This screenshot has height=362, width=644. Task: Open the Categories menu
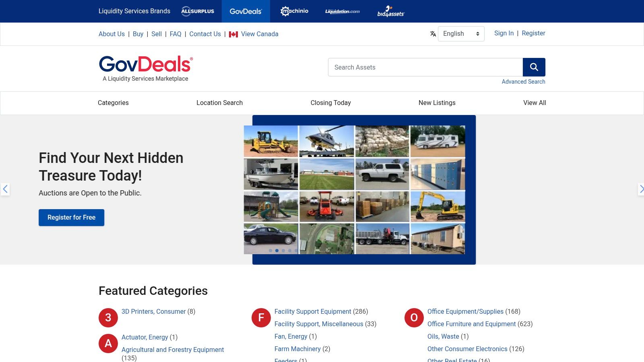(x=113, y=103)
